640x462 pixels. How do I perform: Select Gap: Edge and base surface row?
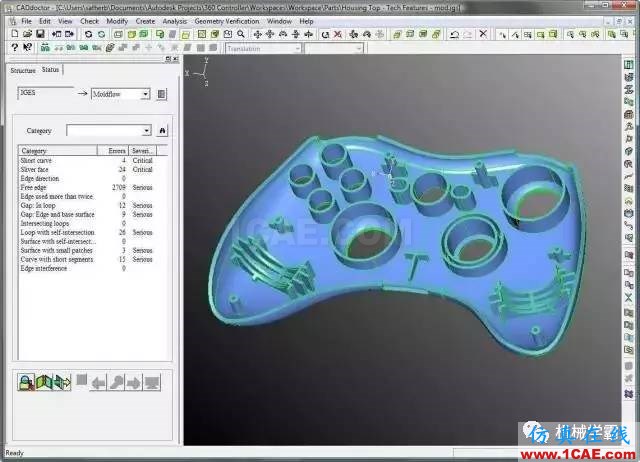[87, 215]
